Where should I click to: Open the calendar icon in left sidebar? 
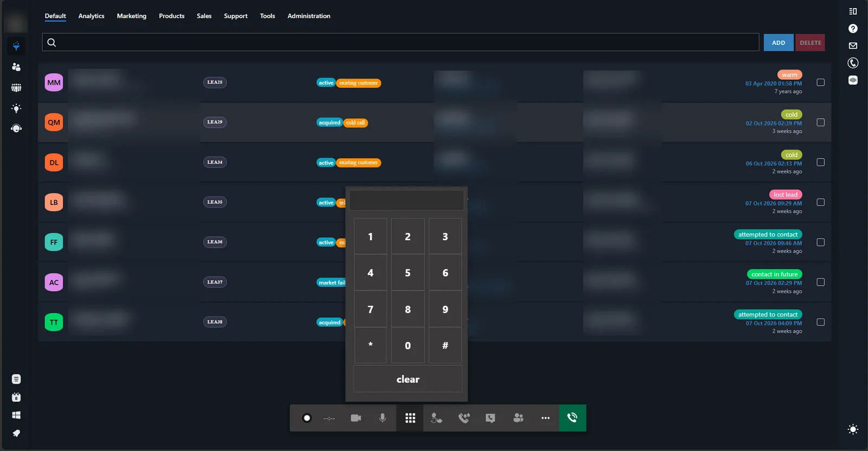point(16,397)
